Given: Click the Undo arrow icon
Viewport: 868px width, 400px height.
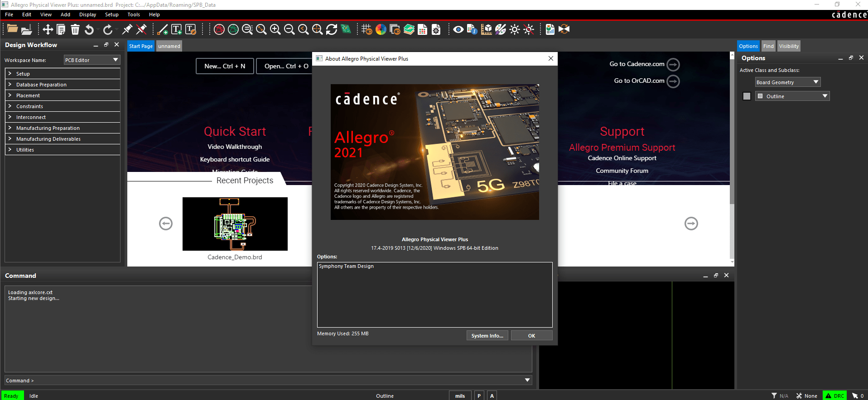Looking at the screenshot, I should click(x=89, y=29).
